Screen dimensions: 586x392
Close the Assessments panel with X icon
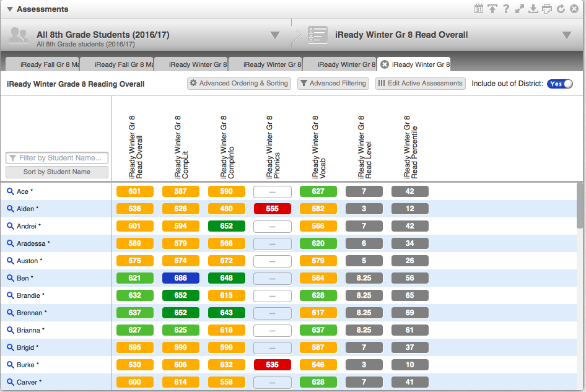574,9
